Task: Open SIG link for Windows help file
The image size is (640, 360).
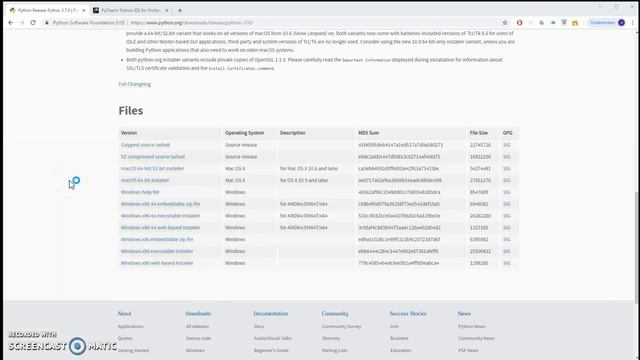Action: [507, 192]
